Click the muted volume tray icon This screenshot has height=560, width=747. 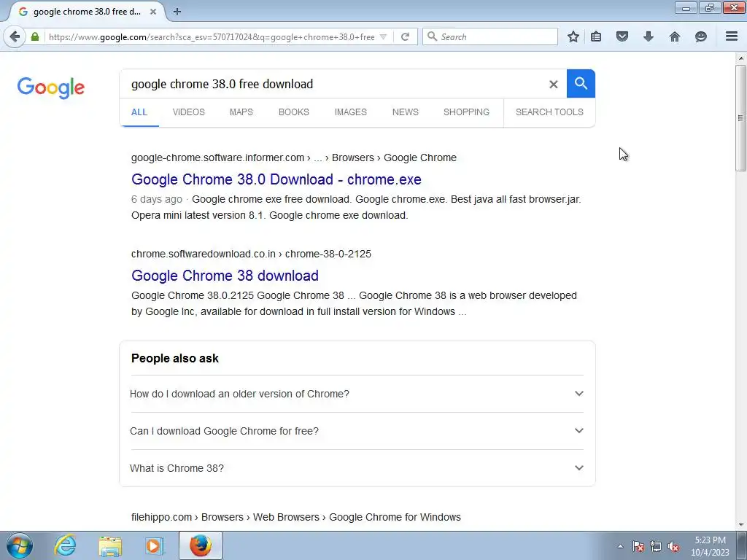pyautogui.click(x=673, y=546)
